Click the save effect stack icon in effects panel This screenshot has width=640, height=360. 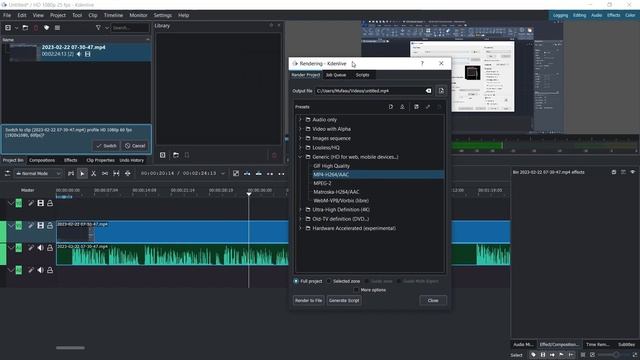tap(614, 172)
